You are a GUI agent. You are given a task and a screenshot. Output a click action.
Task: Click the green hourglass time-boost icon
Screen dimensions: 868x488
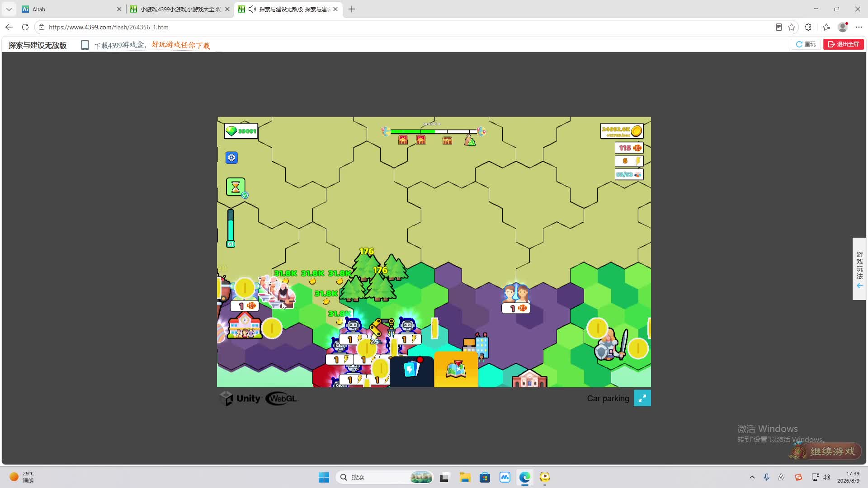click(x=236, y=187)
